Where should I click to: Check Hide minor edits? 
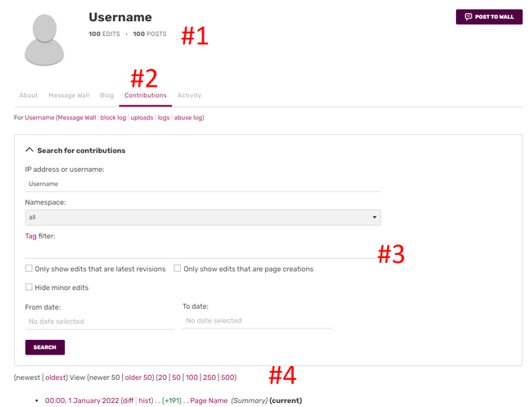[x=29, y=287]
